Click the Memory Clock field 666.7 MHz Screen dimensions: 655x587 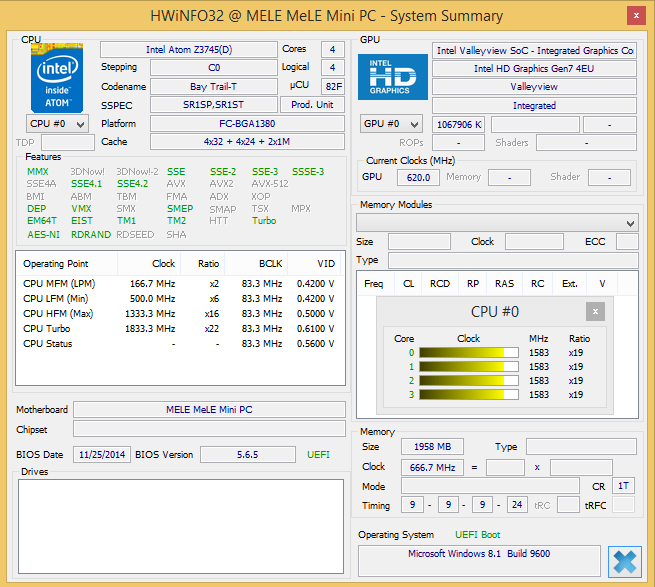coord(432,468)
